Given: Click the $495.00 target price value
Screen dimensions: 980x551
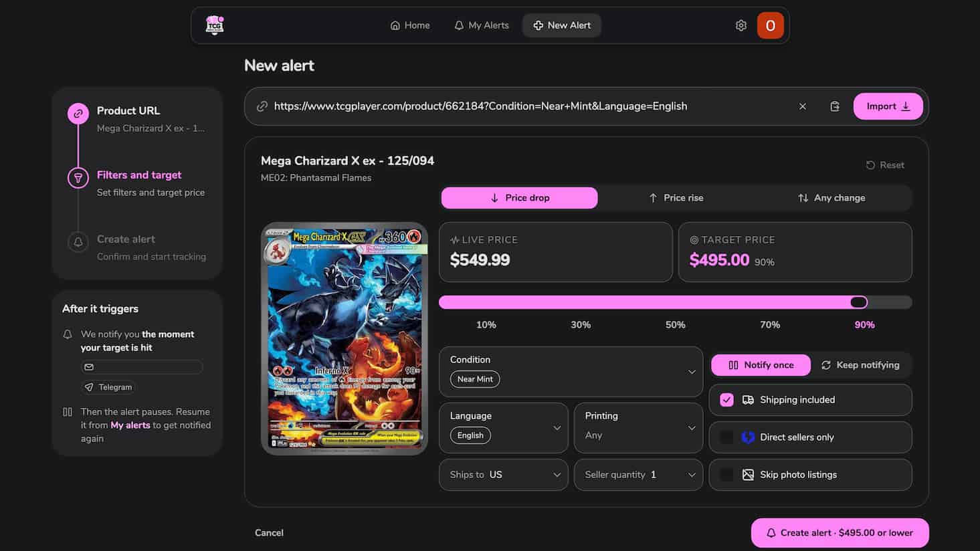Looking at the screenshot, I should pyautogui.click(x=719, y=260).
